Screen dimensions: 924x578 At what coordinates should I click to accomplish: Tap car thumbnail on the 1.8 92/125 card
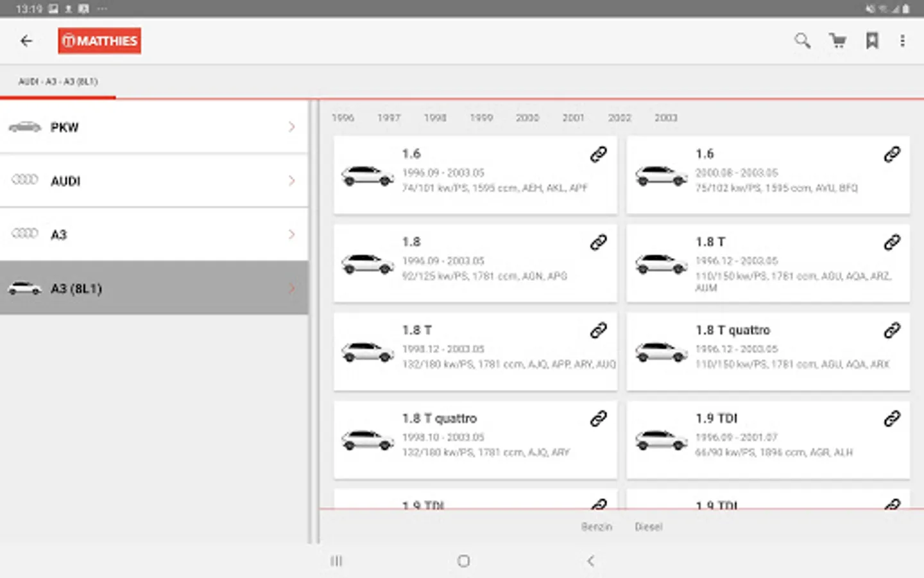coord(368,263)
